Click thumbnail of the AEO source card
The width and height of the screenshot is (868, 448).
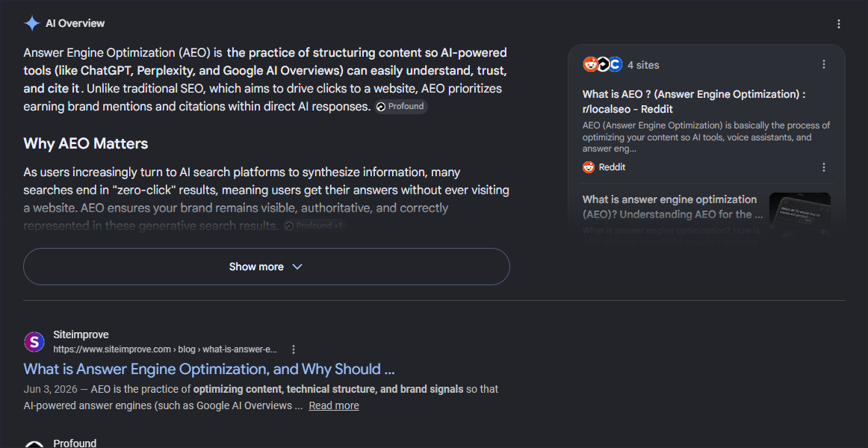(x=800, y=216)
